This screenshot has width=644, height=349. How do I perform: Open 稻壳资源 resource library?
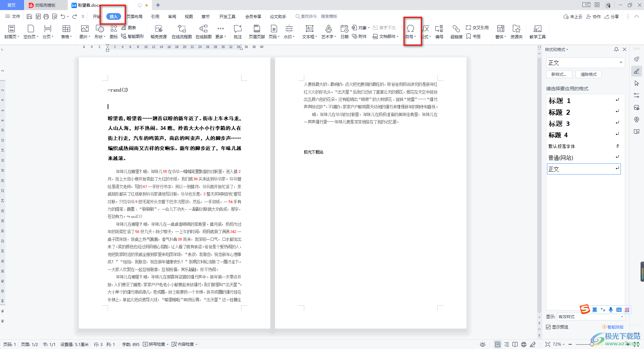(159, 32)
